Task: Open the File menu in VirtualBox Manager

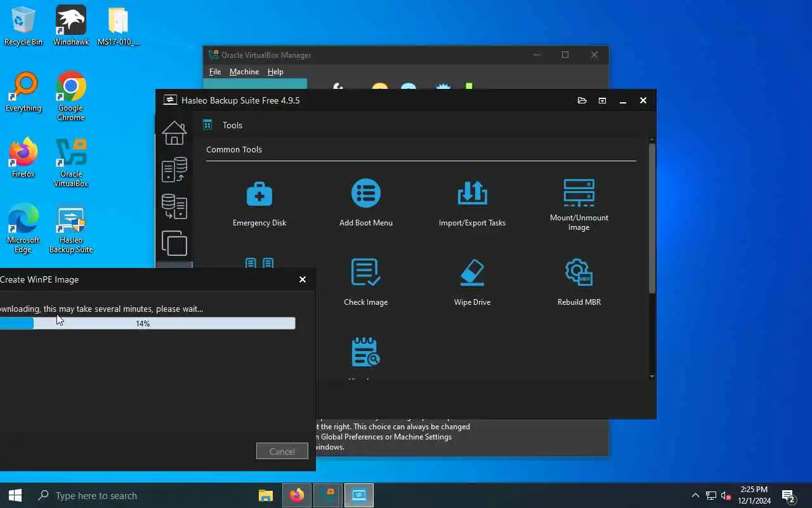Action: [215, 72]
